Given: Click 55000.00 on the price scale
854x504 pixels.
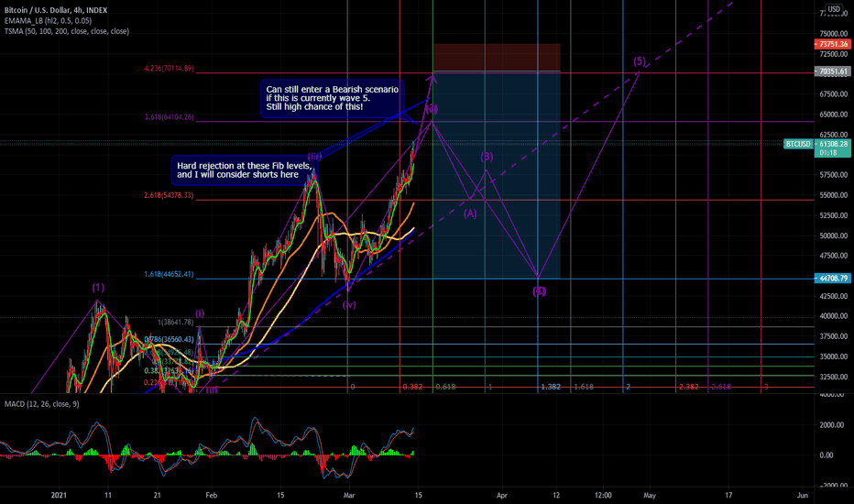Looking at the screenshot, I should pyautogui.click(x=833, y=195).
